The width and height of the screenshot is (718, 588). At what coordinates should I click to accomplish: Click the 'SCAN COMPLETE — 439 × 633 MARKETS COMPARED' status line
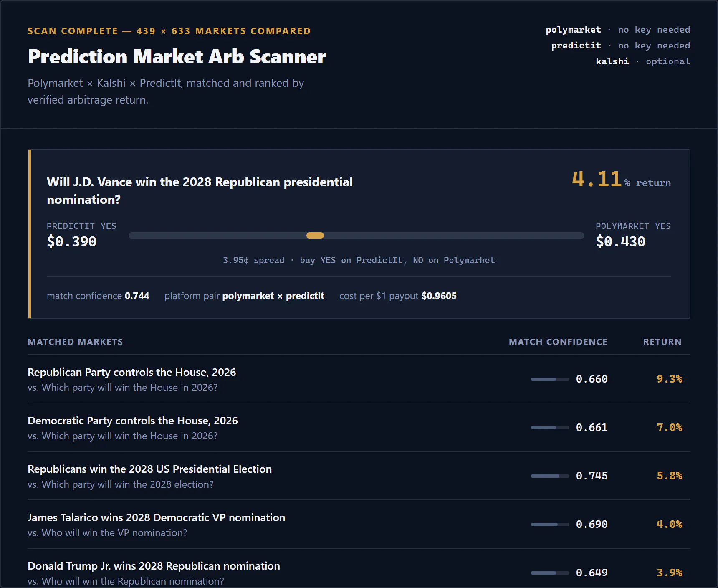(x=169, y=31)
